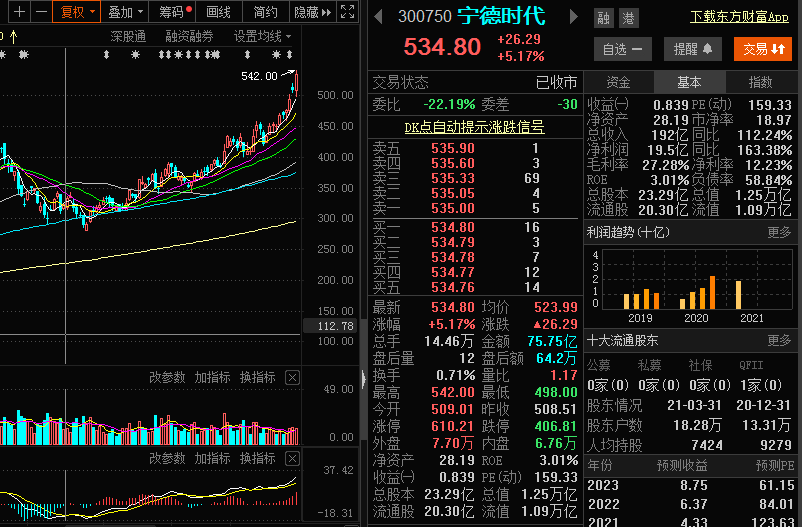Image resolution: width=802 pixels, height=527 pixels.
Task: Select the 公募 holder category
Action: [x=599, y=365]
